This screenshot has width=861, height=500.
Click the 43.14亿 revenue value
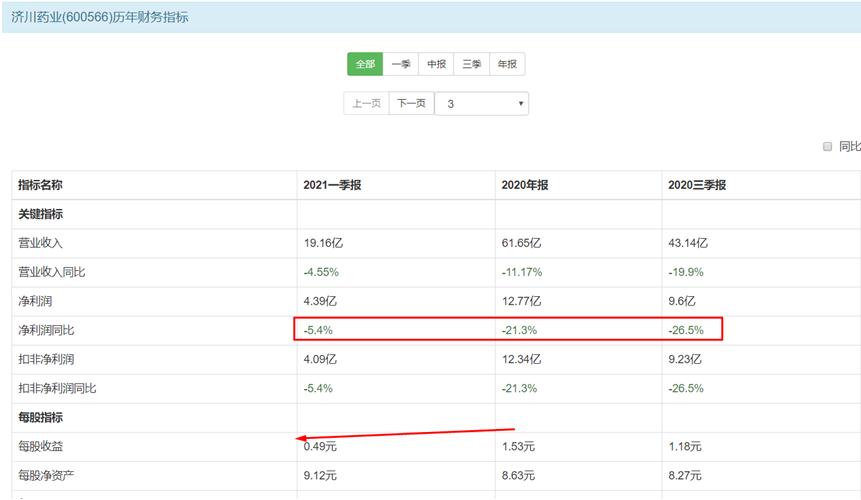click(687, 243)
